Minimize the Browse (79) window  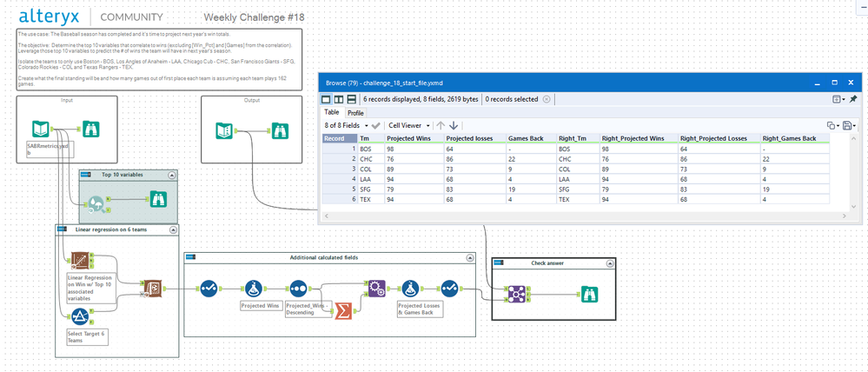click(817, 83)
